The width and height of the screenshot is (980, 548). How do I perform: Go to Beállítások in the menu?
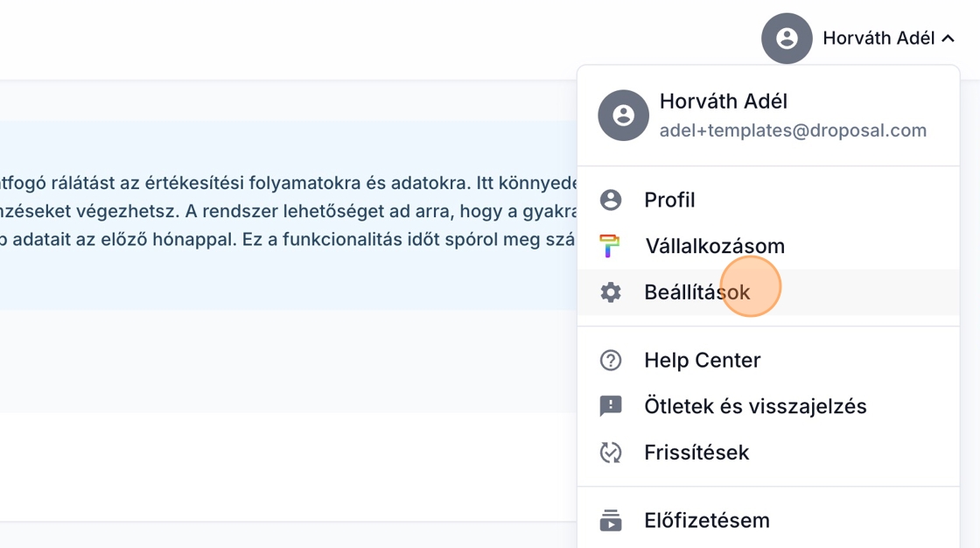pos(696,292)
